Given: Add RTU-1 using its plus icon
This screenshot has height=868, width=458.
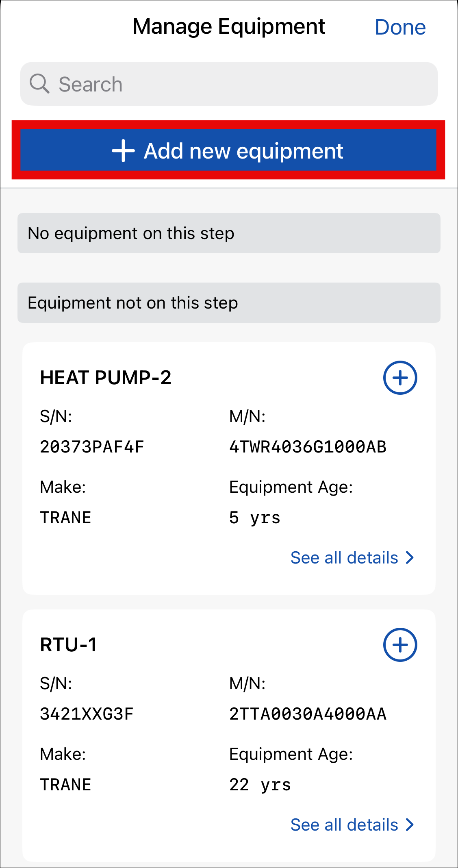Looking at the screenshot, I should [x=400, y=645].
